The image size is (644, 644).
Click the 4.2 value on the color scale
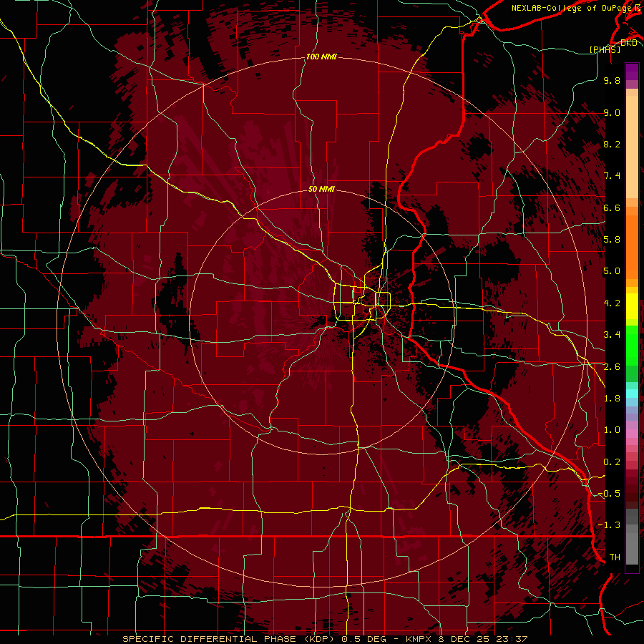(612, 303)
